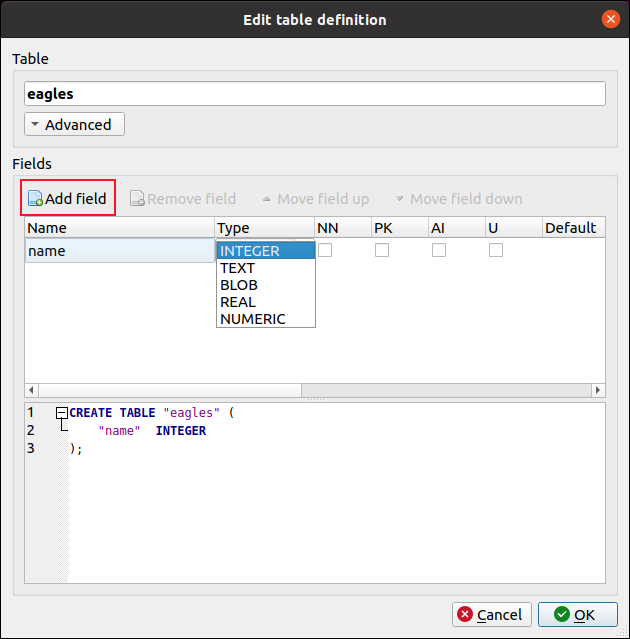Check the U unique checkbox for name

tap(496, 251)
